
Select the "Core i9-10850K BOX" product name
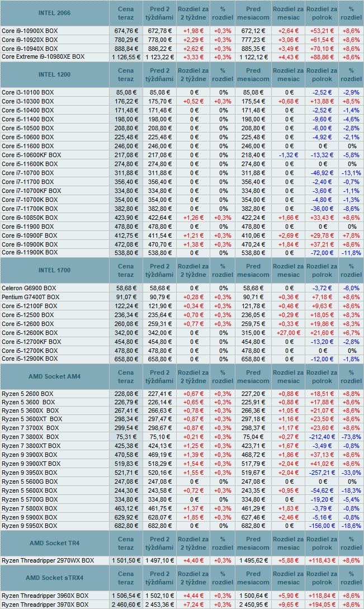point(30,218)
